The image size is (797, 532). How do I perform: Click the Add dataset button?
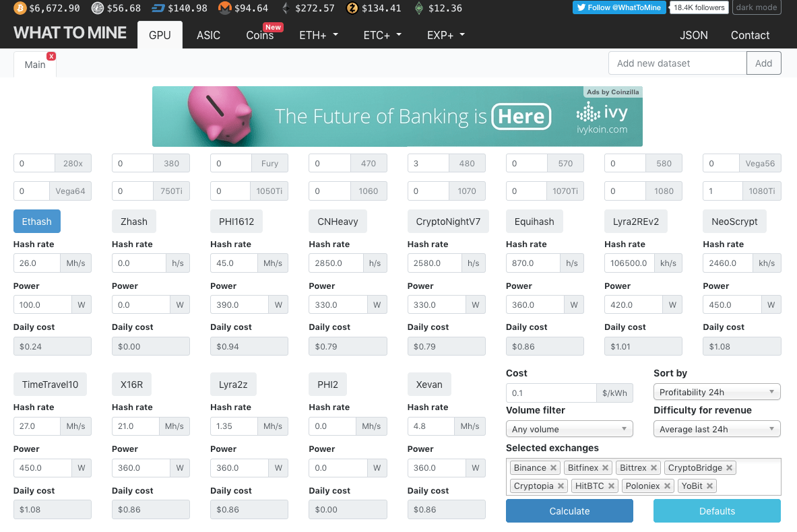click(763, 63)
